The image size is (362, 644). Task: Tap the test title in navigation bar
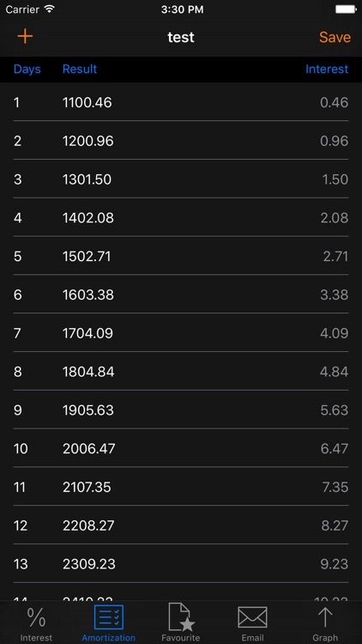click(181, 38)
